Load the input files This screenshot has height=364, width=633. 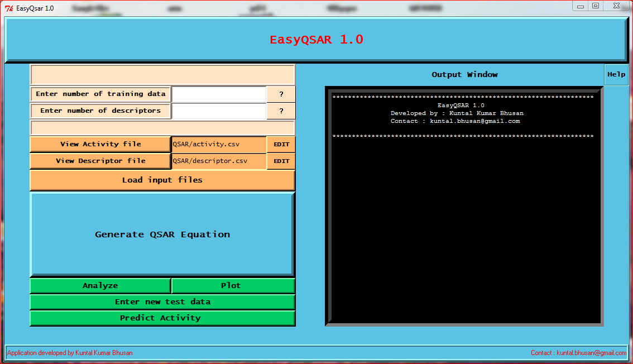(162, 180)
